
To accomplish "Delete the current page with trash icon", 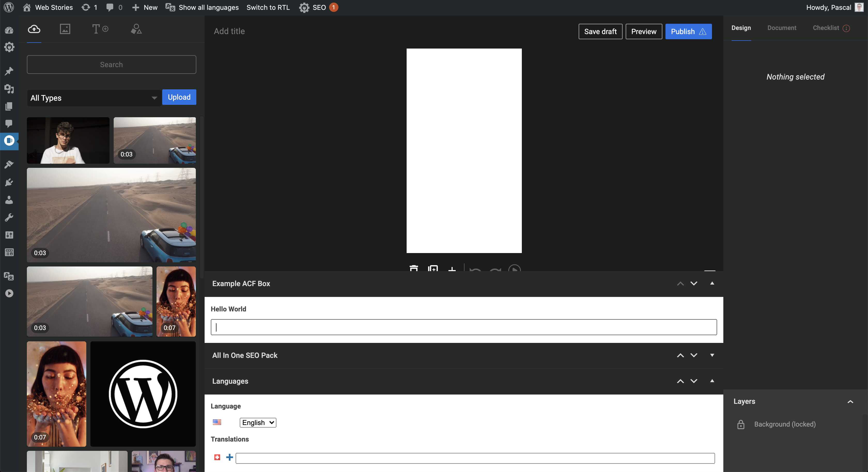I will 413,270.
